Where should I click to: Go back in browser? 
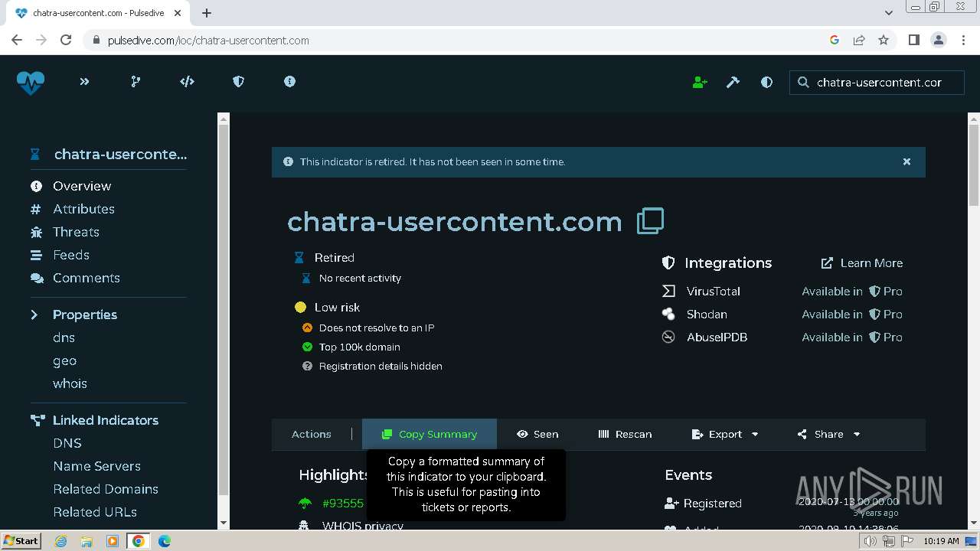(17, 40)
